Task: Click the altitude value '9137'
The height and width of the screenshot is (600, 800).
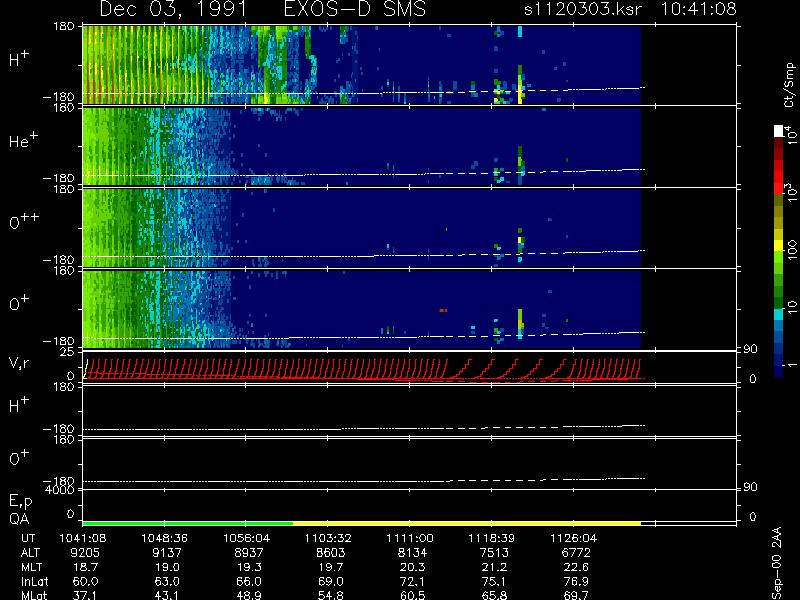Action: tap(167, 553)
